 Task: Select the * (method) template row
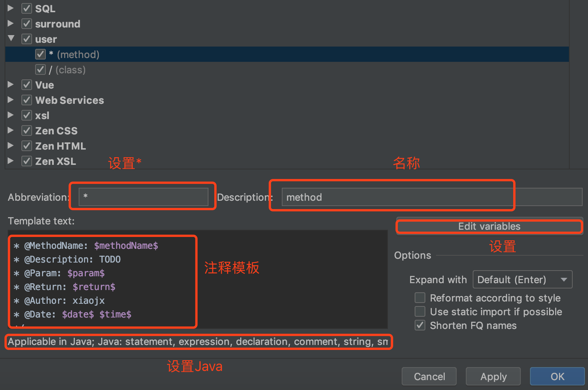(x=287, y=54)
